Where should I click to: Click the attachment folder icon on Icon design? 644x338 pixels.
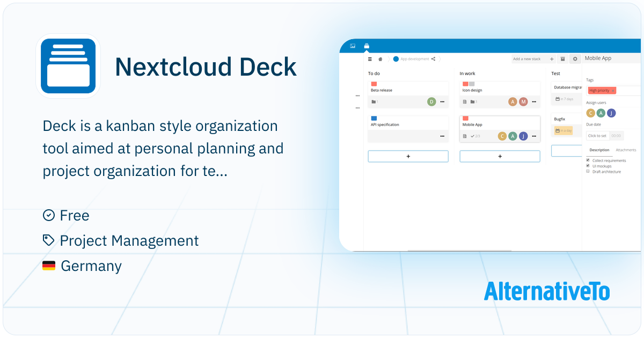(x=473, y=101)
